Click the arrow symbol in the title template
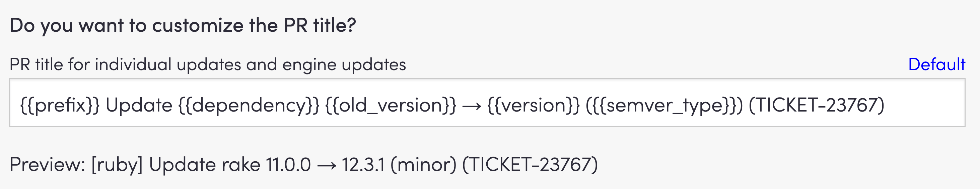This screenshot has width=980, height=189. pos(472,106)
